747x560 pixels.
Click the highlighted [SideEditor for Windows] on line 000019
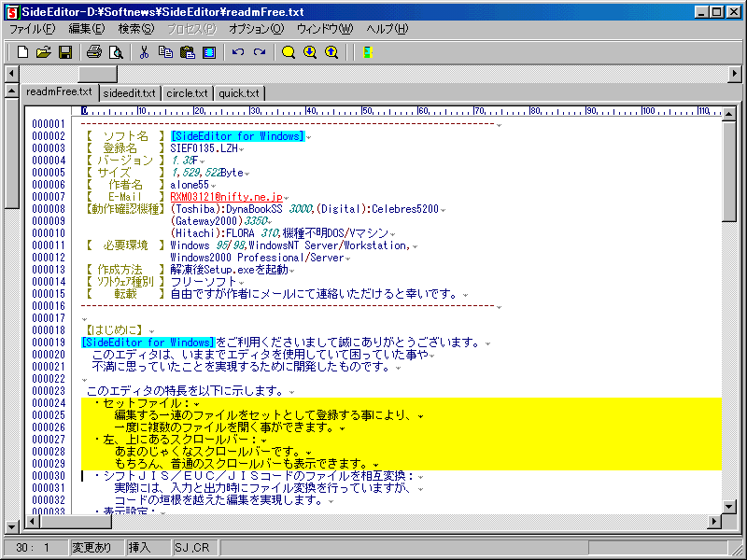point(148,343)
